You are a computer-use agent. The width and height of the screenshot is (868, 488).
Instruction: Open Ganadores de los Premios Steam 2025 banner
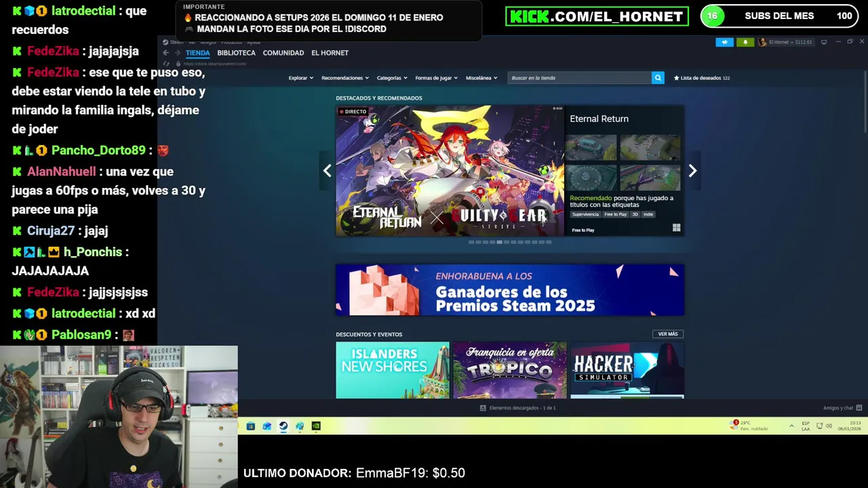510,290
